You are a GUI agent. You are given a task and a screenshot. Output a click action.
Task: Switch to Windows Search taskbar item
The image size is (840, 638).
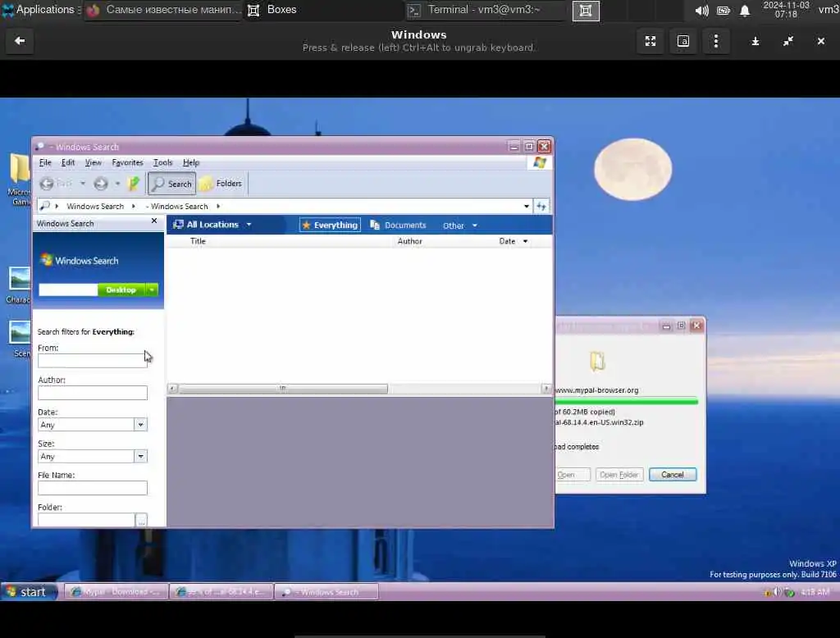pos(326,591)
